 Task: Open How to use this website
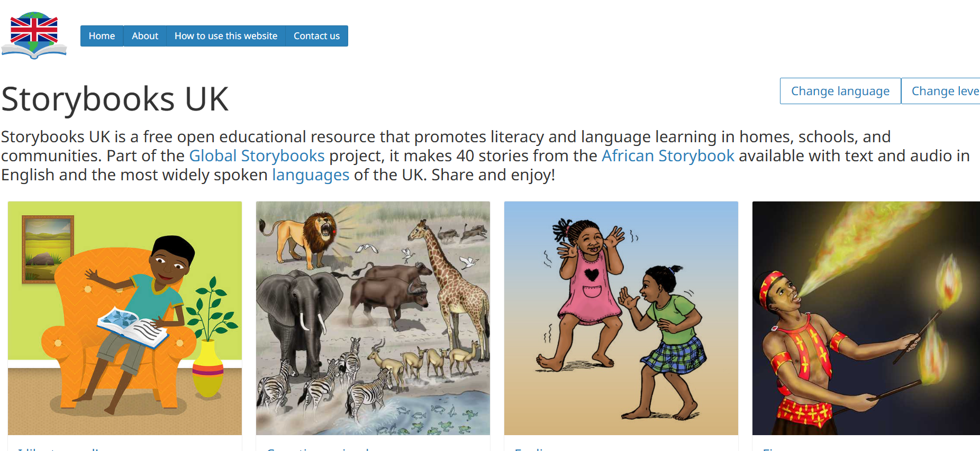(226, 36)
